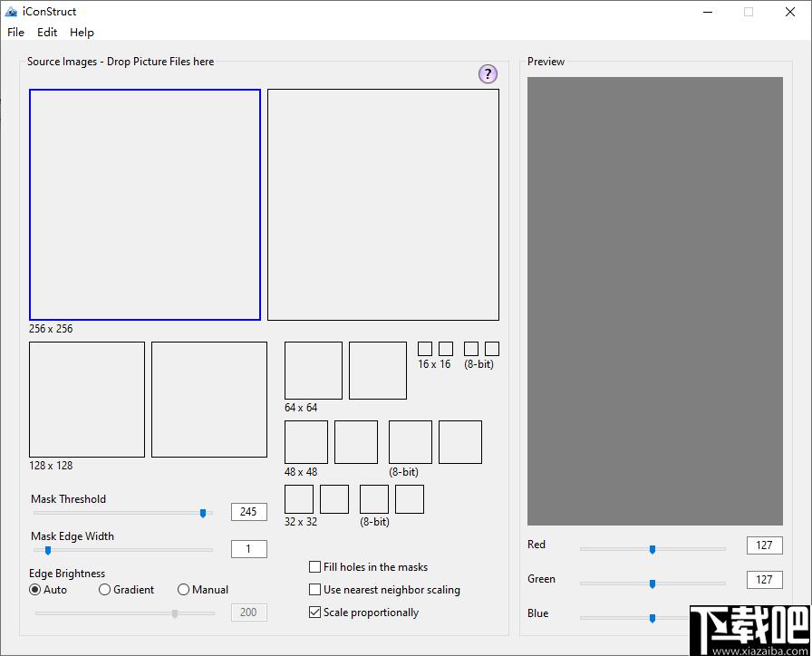Select the blue-outlined 256 x 256 image slot
Screen dimensions: 812x656
point(145,205)
